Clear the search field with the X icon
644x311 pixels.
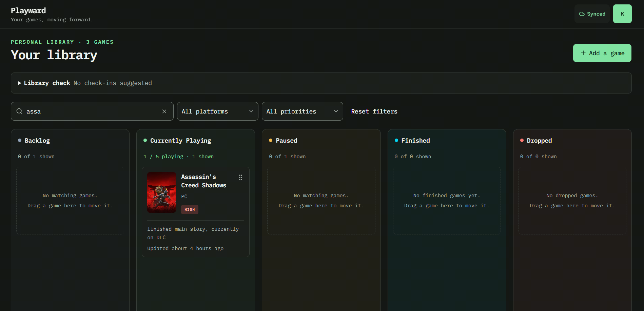point(164,111)
